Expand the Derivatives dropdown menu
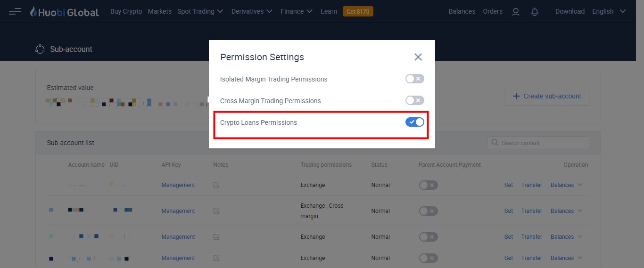644x268 pixels. pos(252,11)
